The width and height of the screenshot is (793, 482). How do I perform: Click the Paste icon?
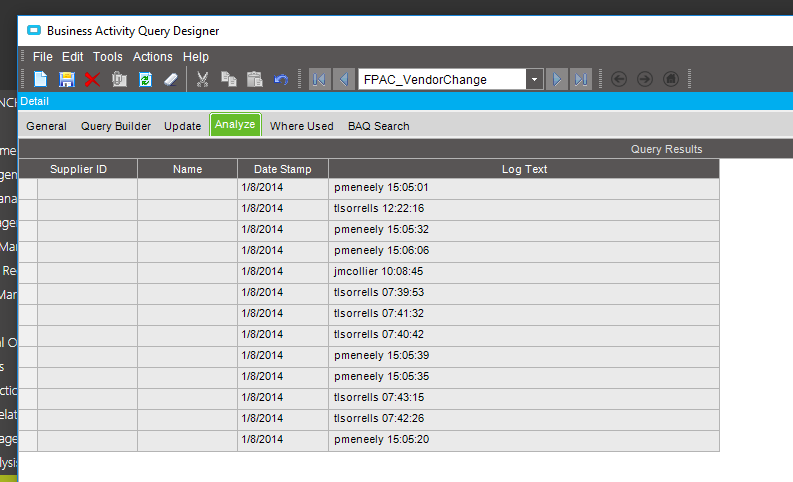(x=255, y=79)
